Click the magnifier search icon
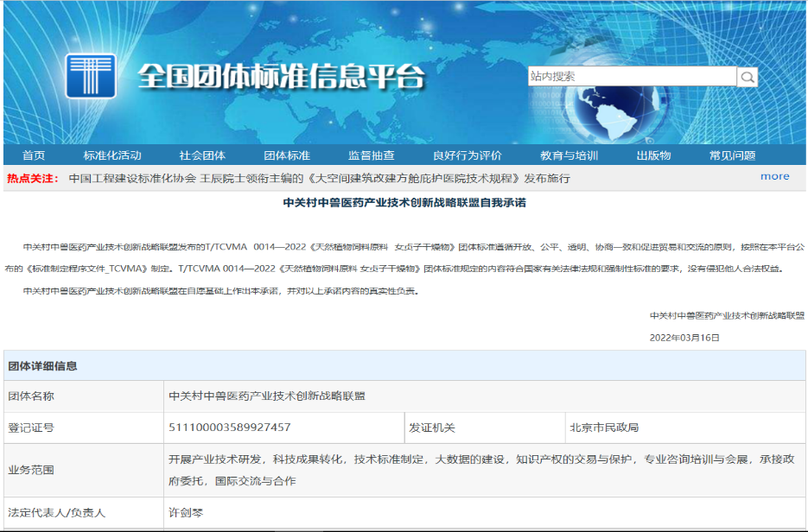 (x=748, y=77)
